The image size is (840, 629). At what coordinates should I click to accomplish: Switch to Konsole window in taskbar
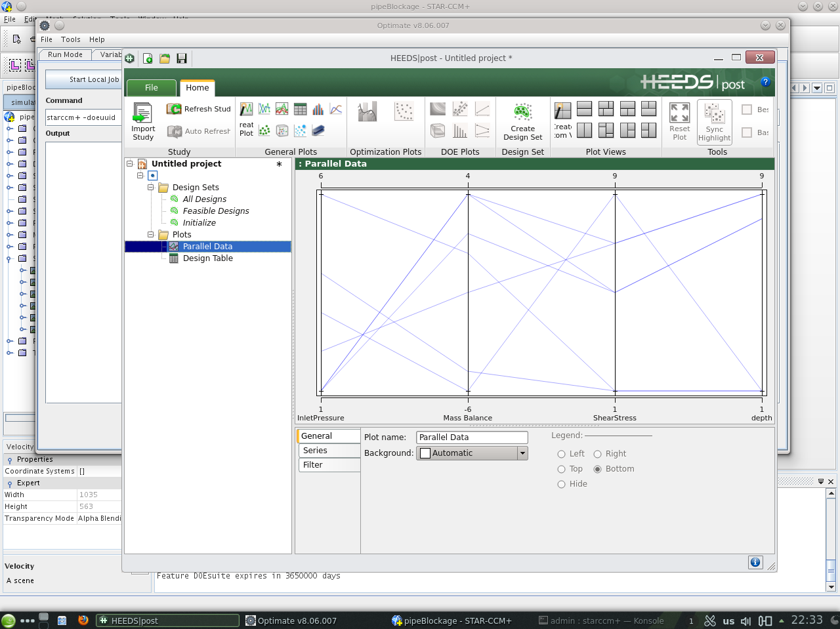click(x=601, y=620)
